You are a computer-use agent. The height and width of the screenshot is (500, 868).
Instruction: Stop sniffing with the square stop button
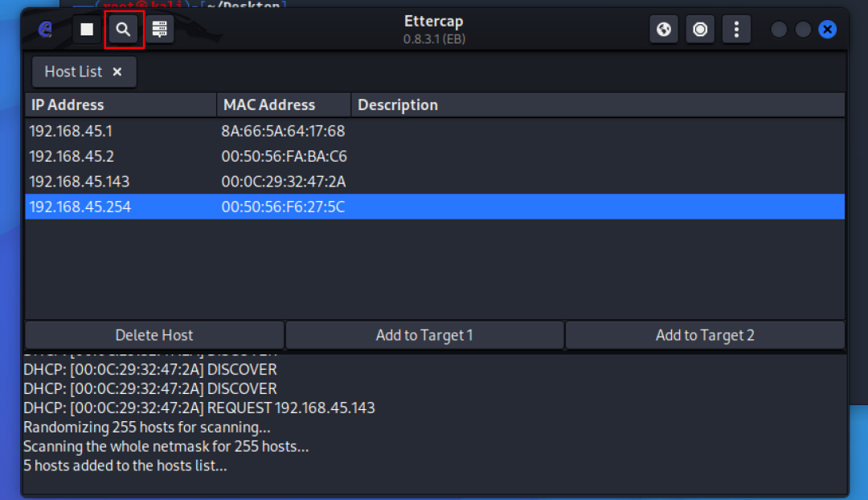87,30
